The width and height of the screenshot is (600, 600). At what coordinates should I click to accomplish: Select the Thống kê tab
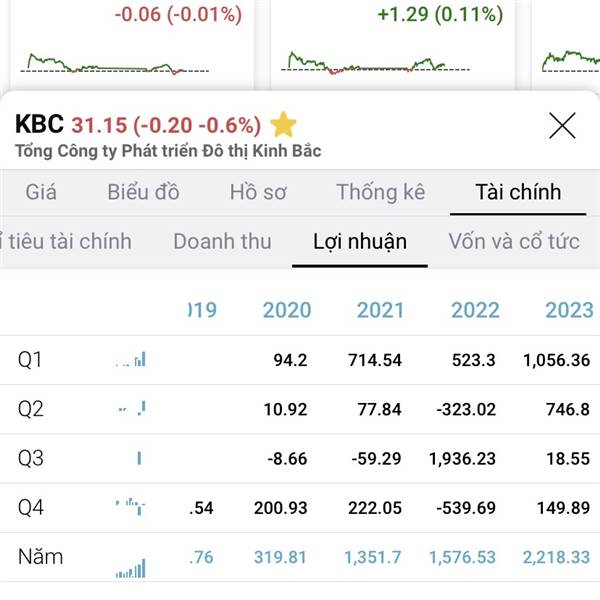(381, 192)
